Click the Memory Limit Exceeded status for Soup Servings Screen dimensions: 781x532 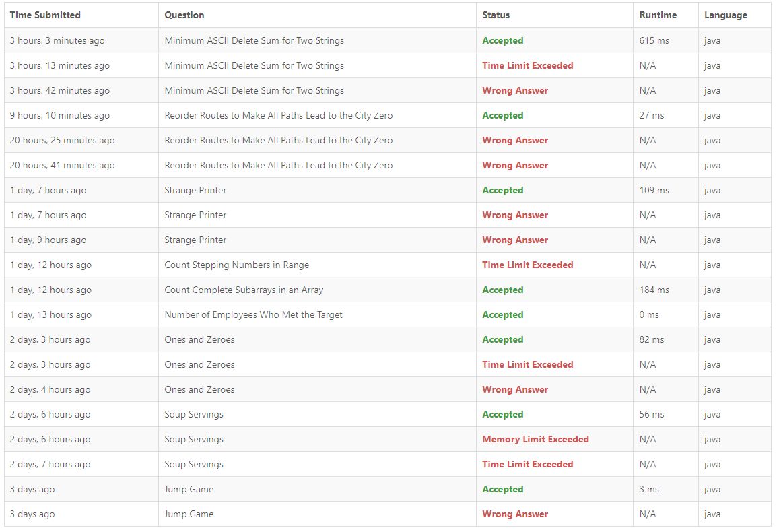pyautogui.click(x=535, y=439)
